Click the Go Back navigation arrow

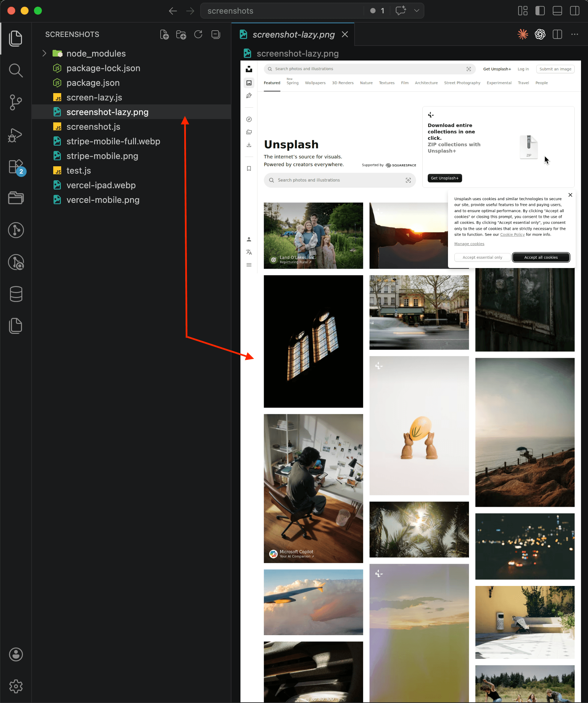(x=173, y=11)
